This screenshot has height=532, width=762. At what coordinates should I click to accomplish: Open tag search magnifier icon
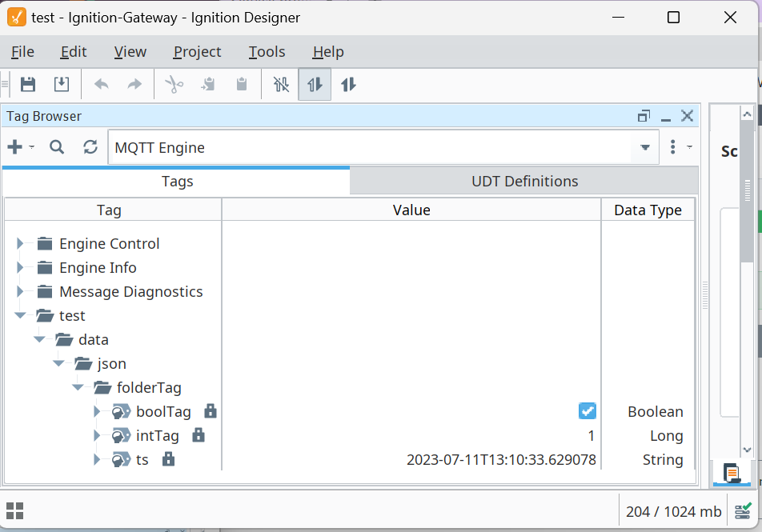(x=57, y=146)
